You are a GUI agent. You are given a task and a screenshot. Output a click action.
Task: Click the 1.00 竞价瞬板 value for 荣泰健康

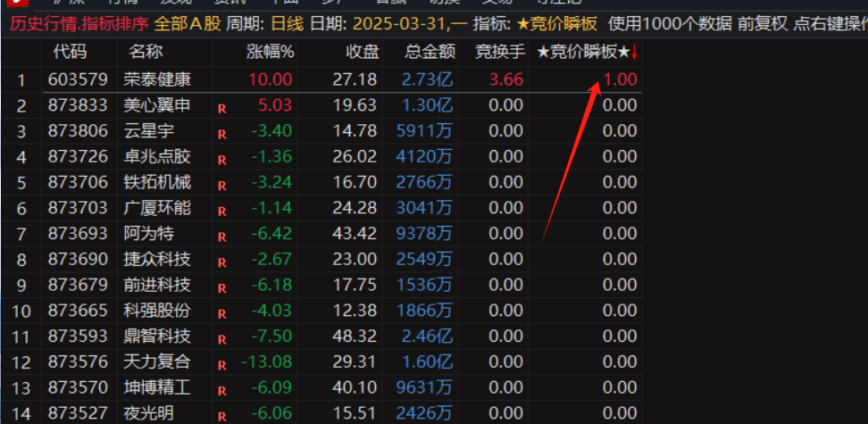pyautogui.click(x=620, y=79)
